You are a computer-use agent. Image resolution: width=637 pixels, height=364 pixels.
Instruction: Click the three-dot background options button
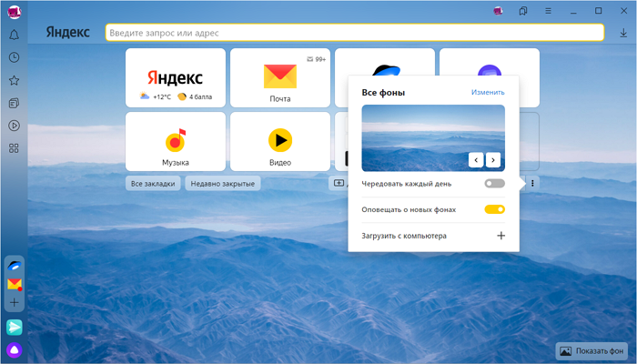coord(532,184)
